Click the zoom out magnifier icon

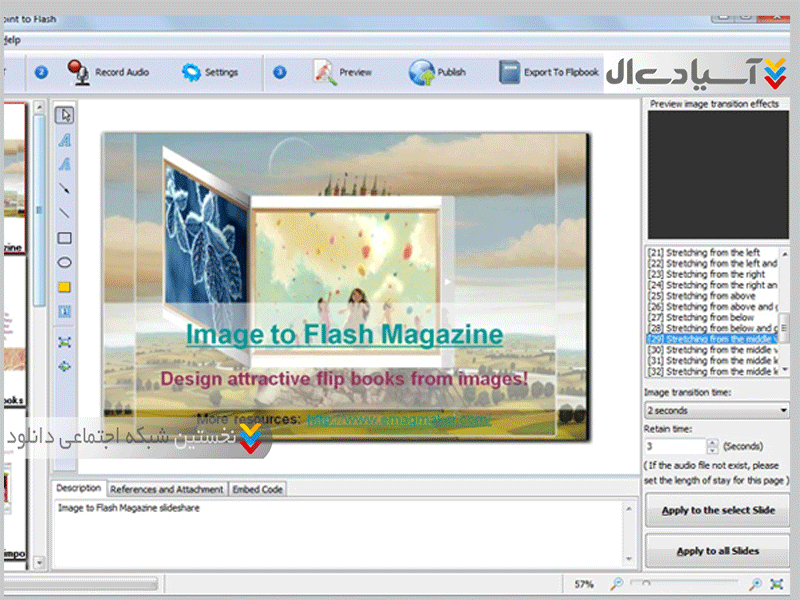point(619,583)
